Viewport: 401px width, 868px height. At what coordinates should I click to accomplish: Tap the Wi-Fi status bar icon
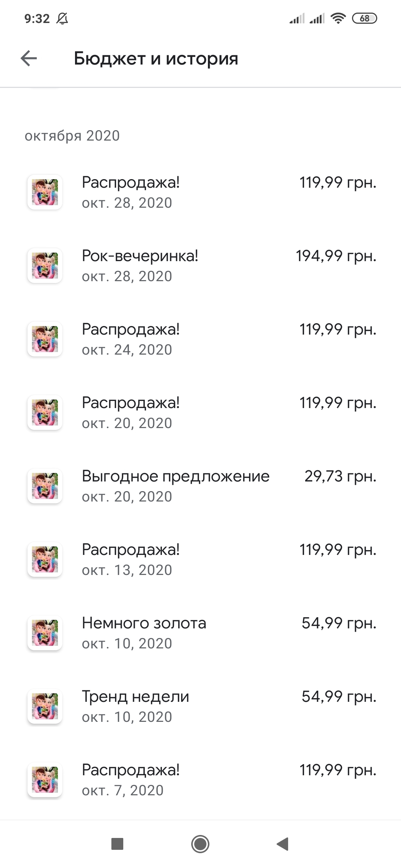point(338,18)
